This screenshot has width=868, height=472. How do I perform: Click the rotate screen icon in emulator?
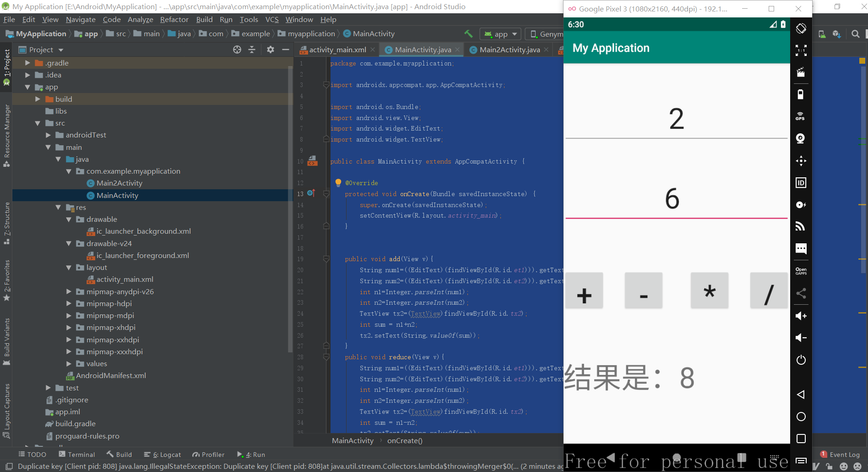tap(801, 28)
